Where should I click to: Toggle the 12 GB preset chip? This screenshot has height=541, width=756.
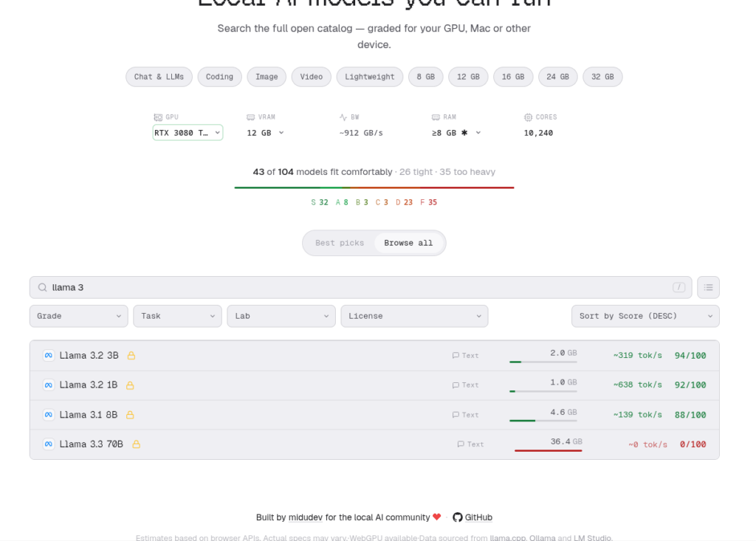468,77
